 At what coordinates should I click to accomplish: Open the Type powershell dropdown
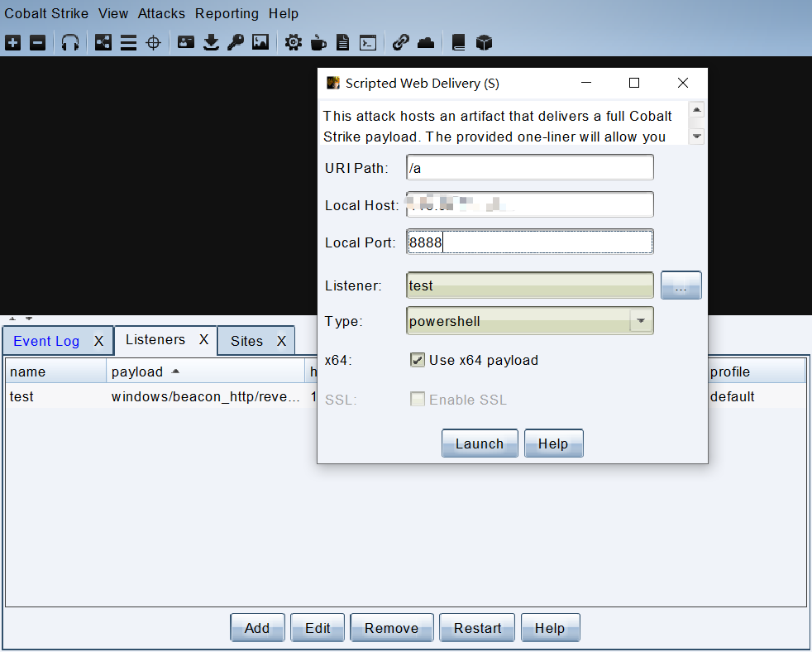[x=641, y=321]
